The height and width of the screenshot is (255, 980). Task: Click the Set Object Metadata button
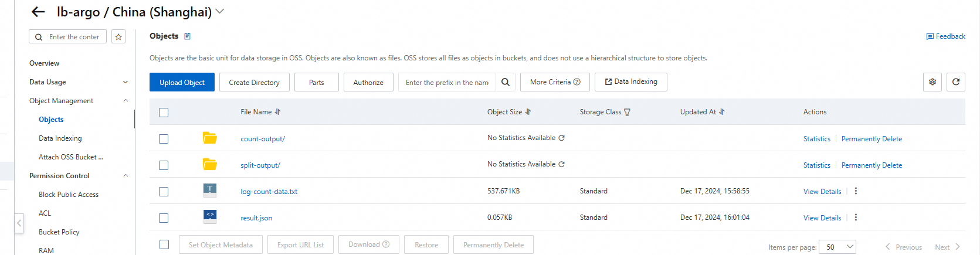tap(221, 244)
